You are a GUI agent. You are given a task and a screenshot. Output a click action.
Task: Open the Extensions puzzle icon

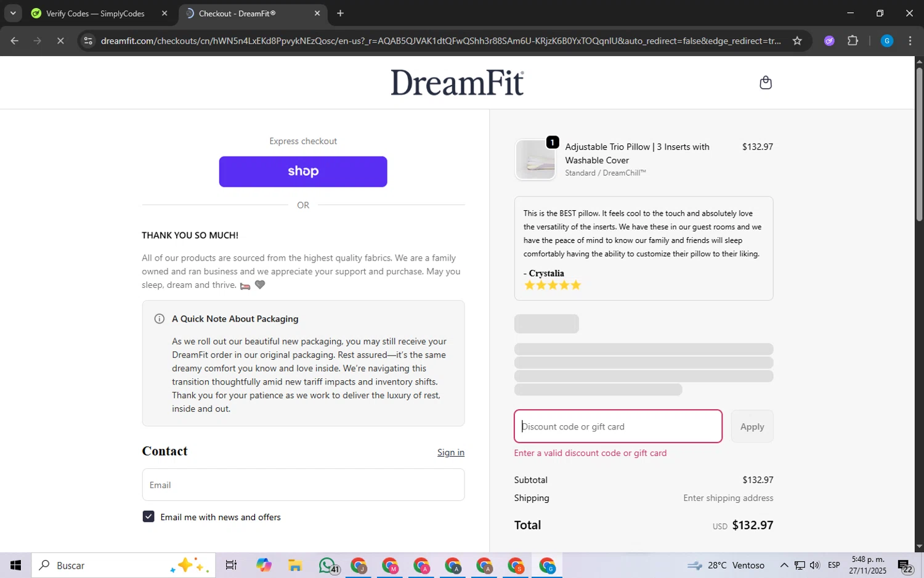853,41
